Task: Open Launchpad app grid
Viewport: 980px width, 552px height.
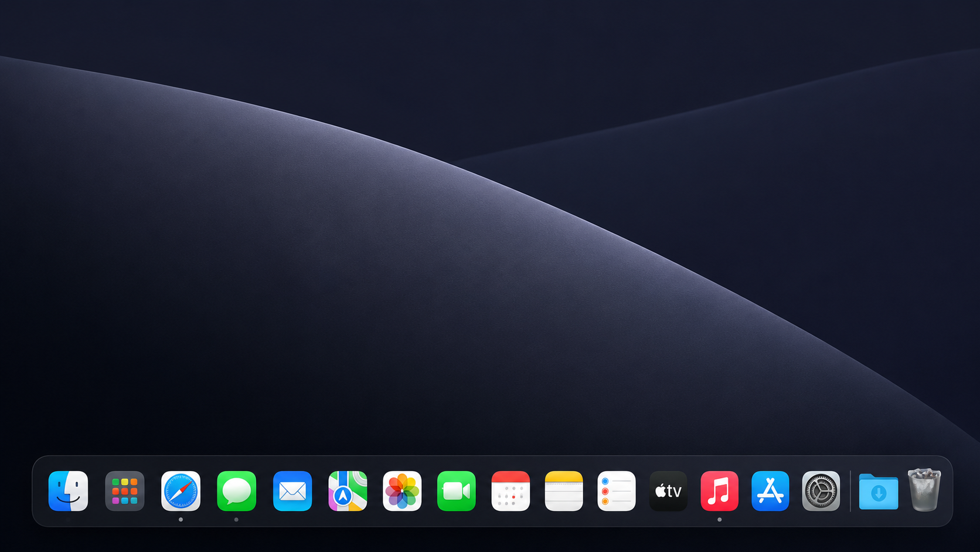Action: pos(125,491)
